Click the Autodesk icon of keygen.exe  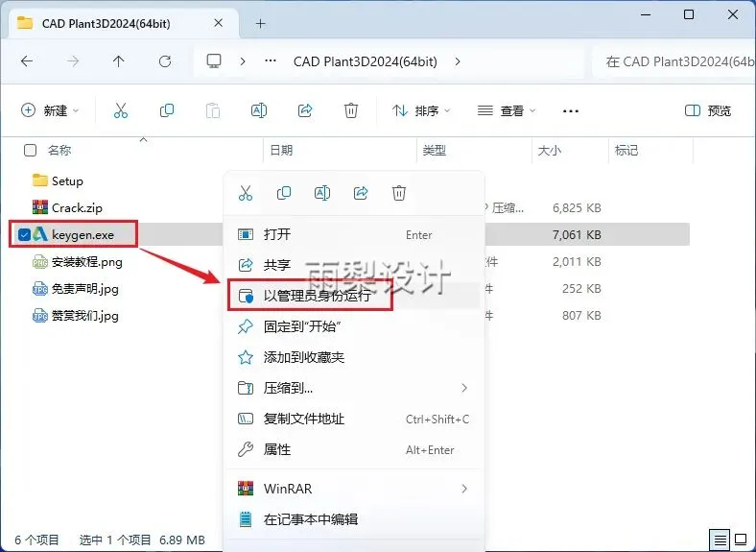39,234
